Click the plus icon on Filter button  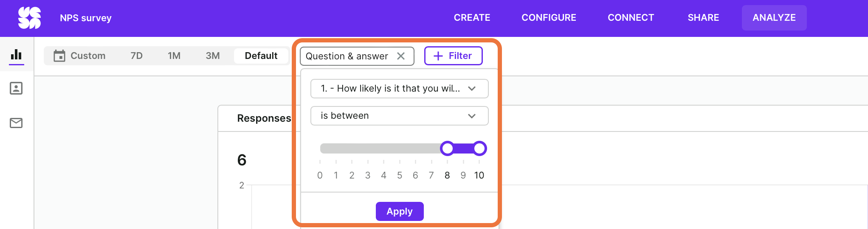click(438, 56)
